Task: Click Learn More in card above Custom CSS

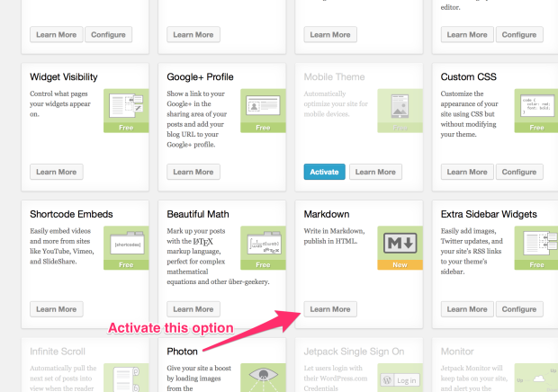Action: [467, 34]
